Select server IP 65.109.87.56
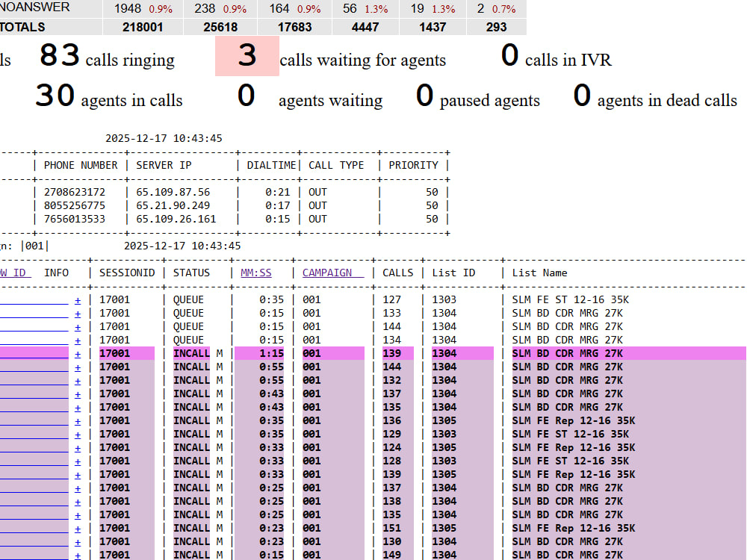The height and width of the screenshot is (560, 747). pos(173,192)
